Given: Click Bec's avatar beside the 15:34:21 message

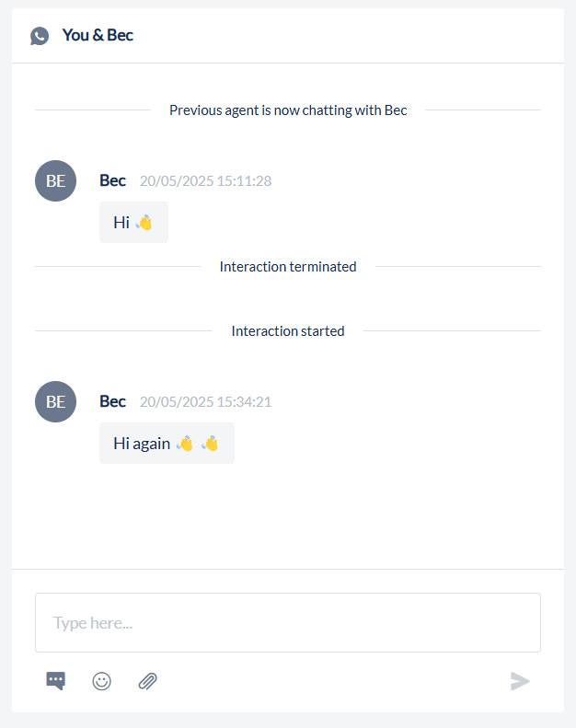Looking at the screenshot, I should (55, 401).
